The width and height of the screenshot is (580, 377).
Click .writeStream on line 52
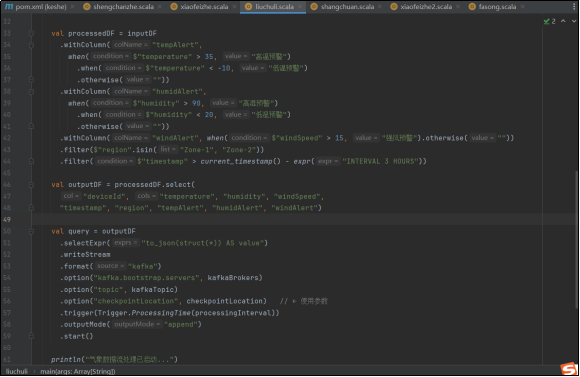click(x=85, y=255)
